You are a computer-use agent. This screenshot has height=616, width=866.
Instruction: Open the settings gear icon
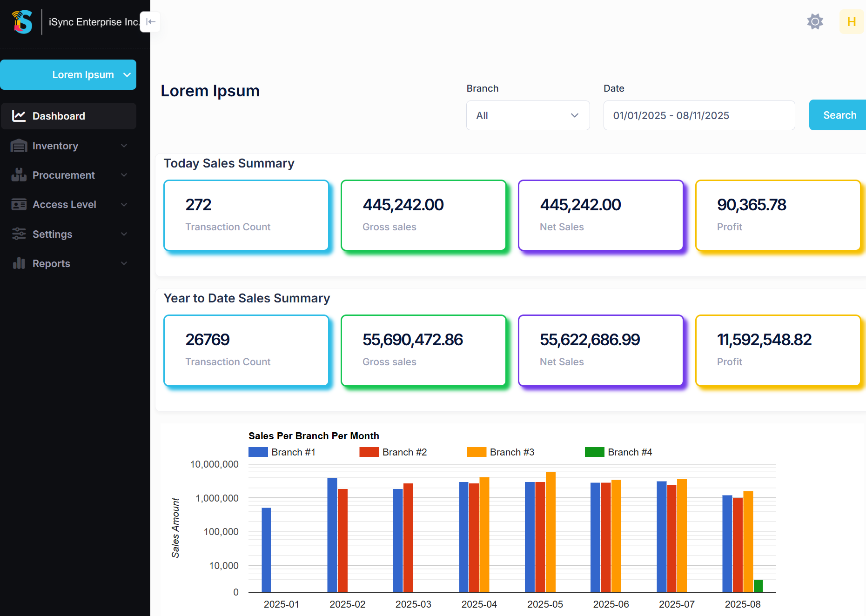pos(815,22)
